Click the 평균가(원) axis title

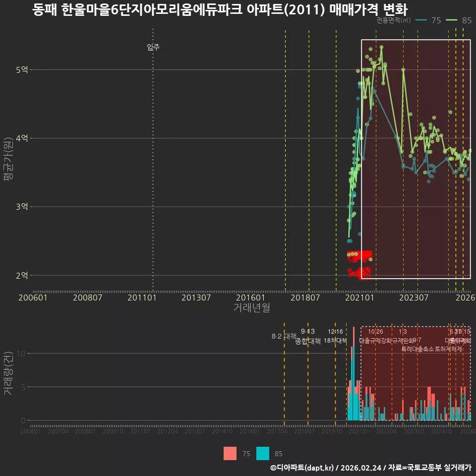coord(8,159)
